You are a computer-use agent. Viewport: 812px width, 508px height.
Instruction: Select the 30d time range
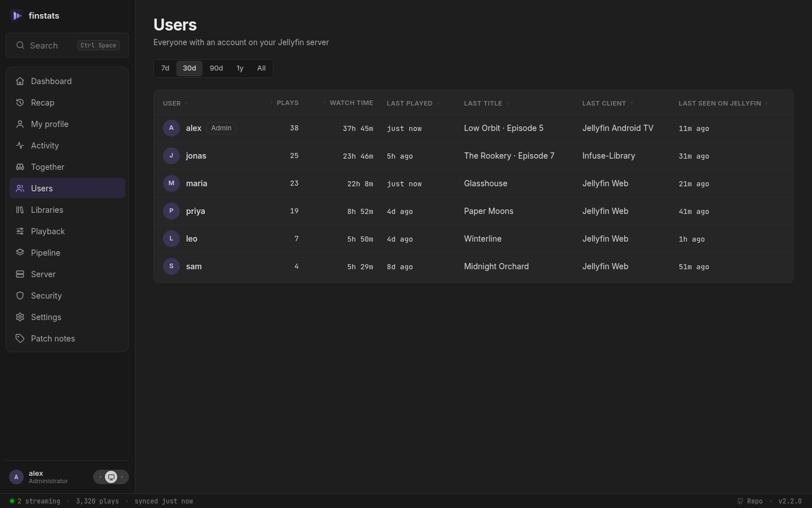click(x=189, y=68)
